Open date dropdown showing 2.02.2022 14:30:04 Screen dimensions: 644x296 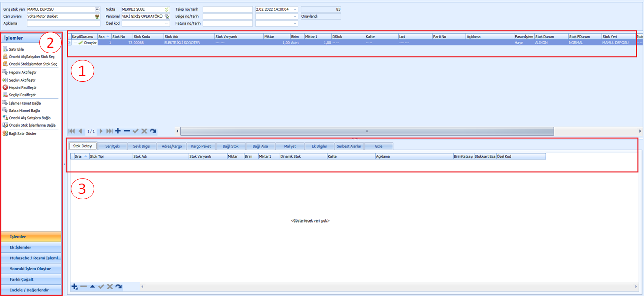pyautogui.click(x=295, y=9)
